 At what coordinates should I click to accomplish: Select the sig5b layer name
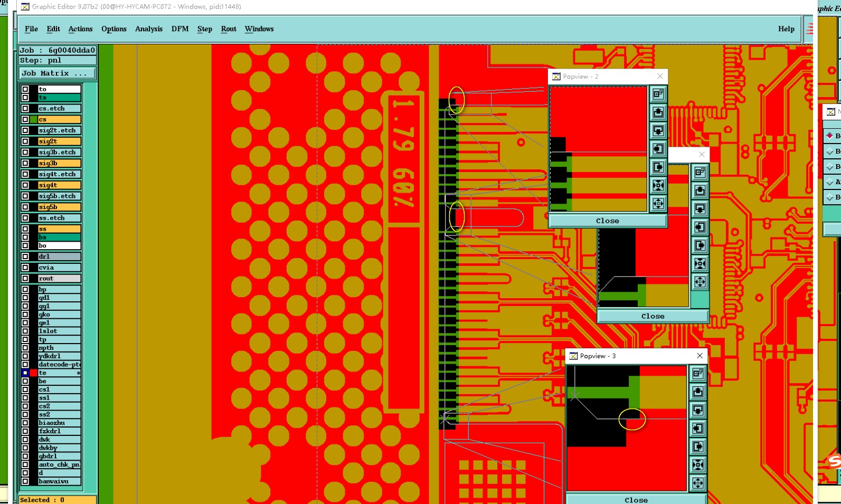(x=59, y=207)
